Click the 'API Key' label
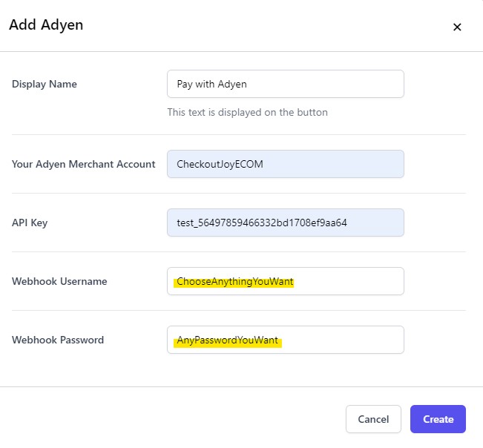483x448 pixels. tap(30, 223)
